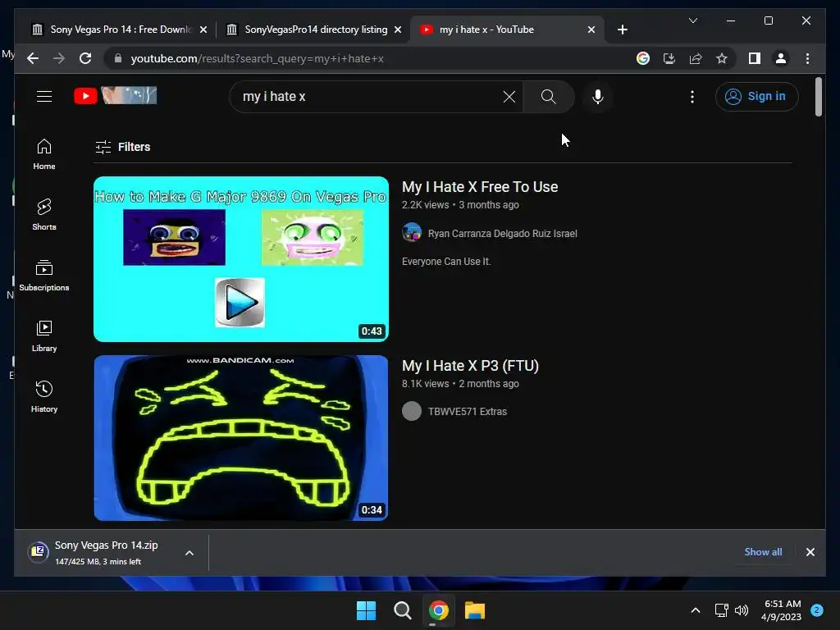The image size is (840, 630).
Task: Open History in the sidebar
Action: pos(44,397)
